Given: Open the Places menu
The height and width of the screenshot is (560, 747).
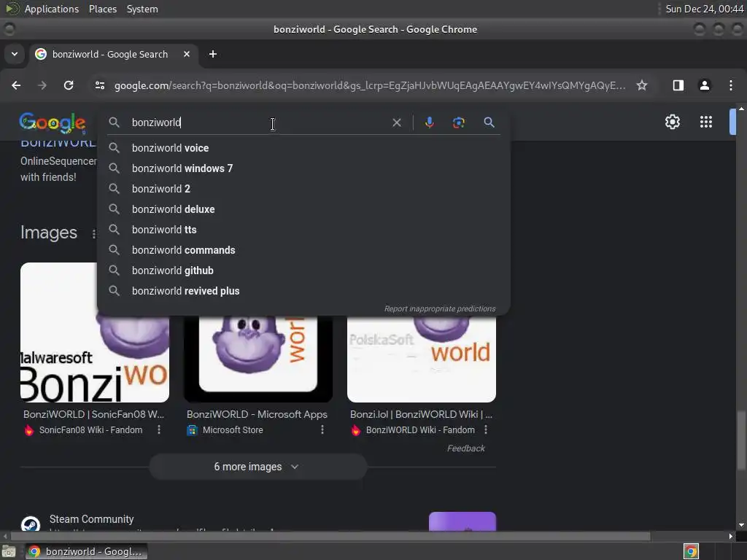Looking at the screenshot, I should tap(102, 9).
